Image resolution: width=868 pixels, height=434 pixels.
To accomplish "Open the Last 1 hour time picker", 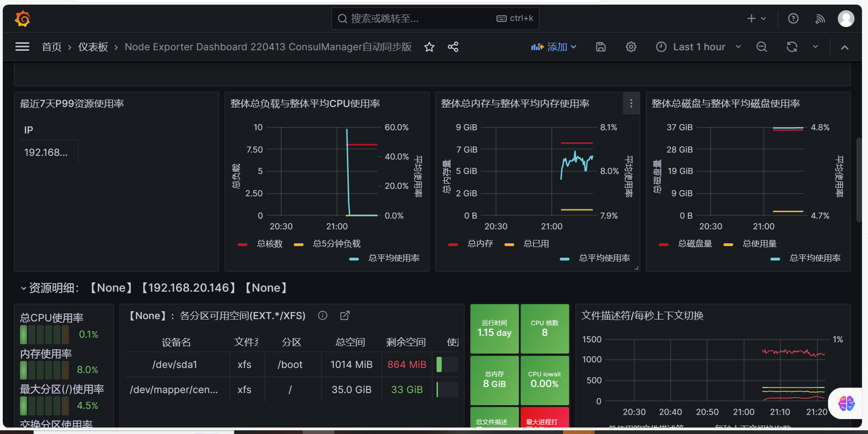I will tap(698, 47).
